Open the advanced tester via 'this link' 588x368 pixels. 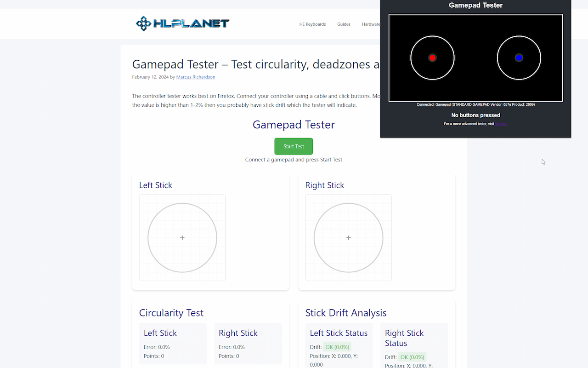click(501, 124)
